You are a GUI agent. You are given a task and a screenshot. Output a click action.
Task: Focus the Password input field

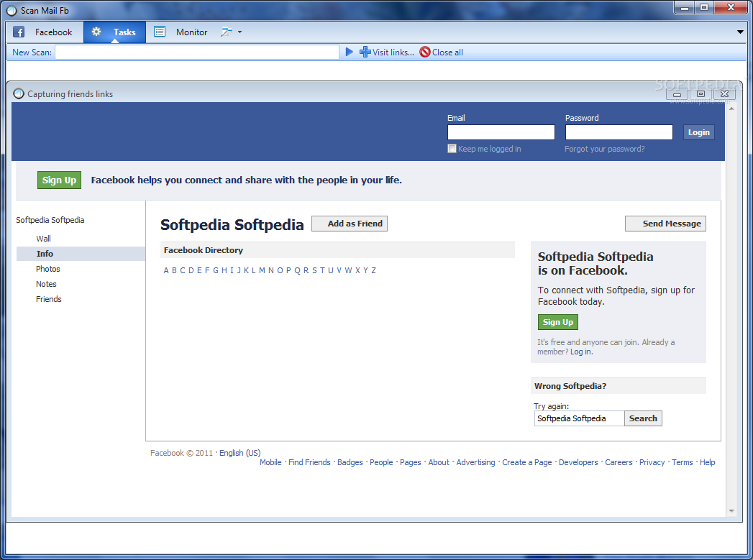point(619,132)
